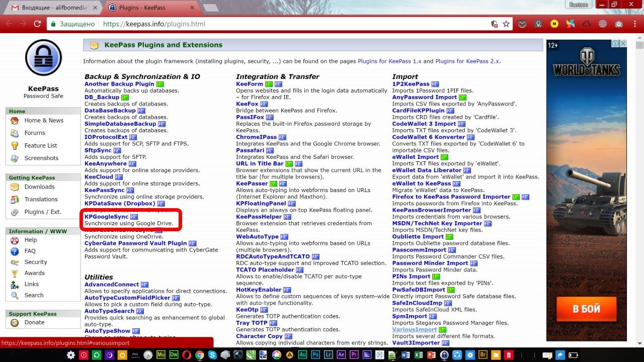Open the Opera browser from the taskbar
Screen dimensions: 644x362
point(187,355)
